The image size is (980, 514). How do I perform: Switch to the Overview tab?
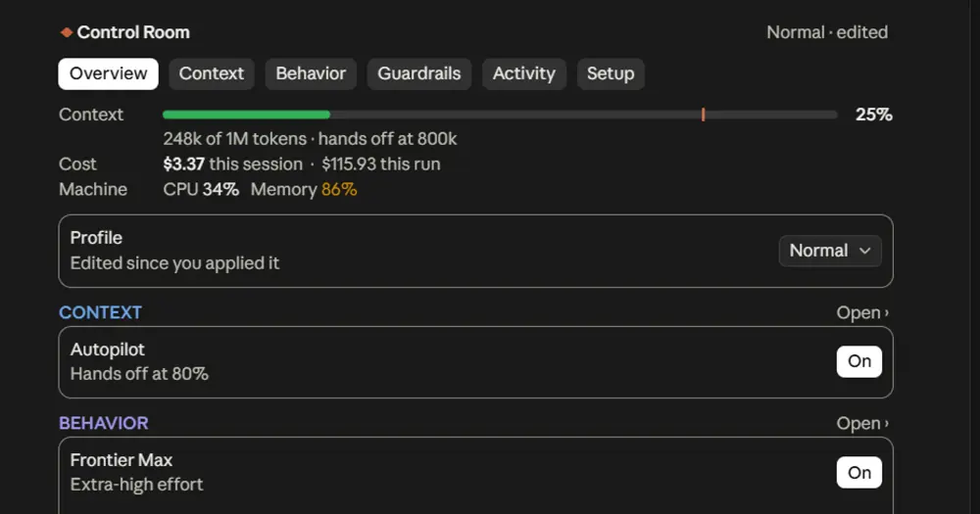coord(108,73)
